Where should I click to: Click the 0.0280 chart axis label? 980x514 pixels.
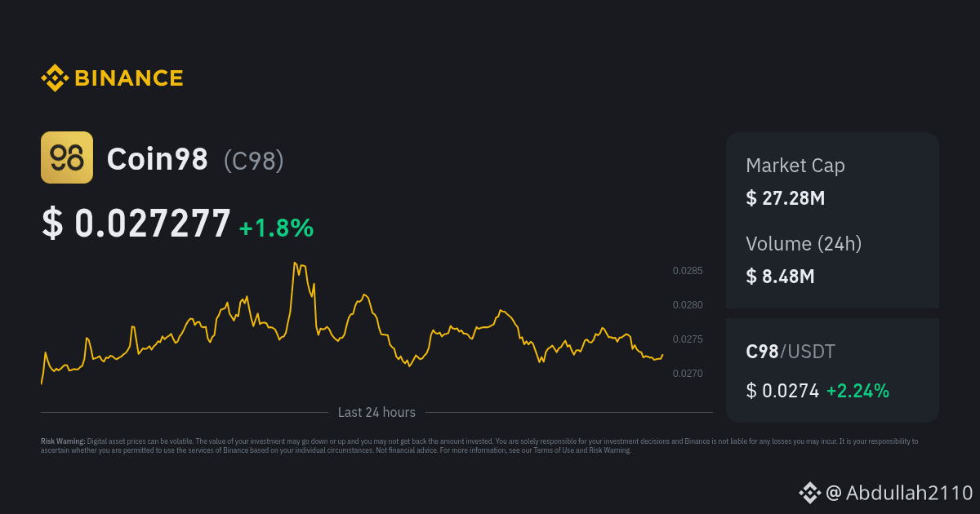coord(688,305)
